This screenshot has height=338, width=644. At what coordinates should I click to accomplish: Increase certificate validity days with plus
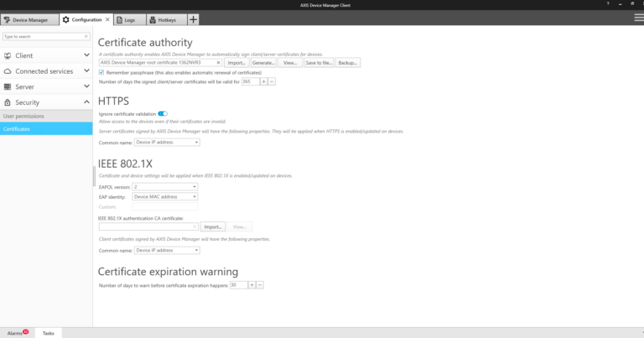point(263,81)
